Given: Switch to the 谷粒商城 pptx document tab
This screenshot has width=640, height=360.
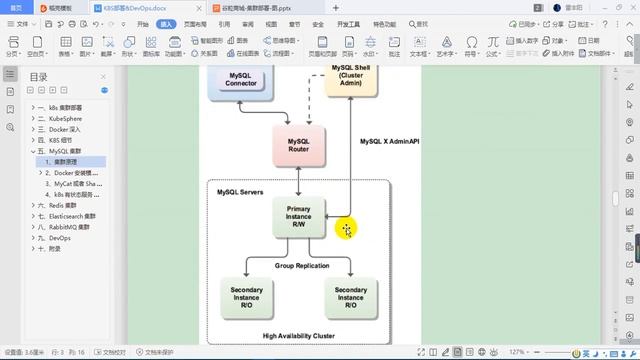Looking at the screenshot, I should [x=256, y=8].
